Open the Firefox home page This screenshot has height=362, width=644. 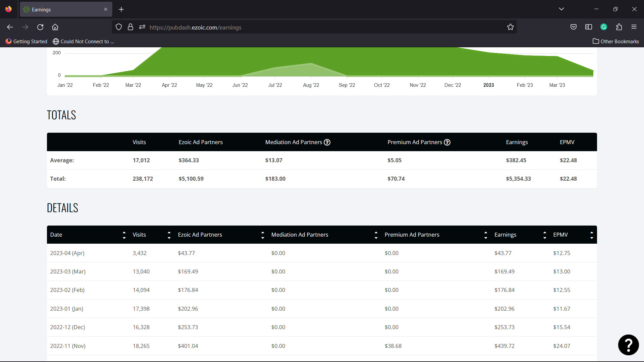coord(55,27)
